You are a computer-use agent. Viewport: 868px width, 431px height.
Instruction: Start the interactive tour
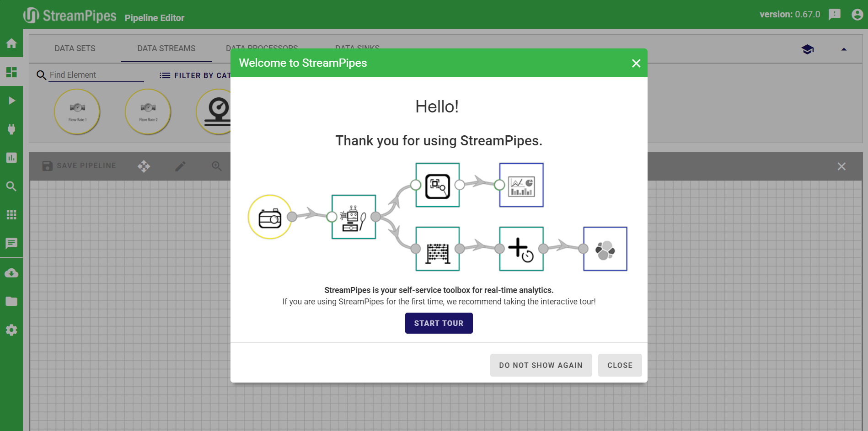click(439, 323)
